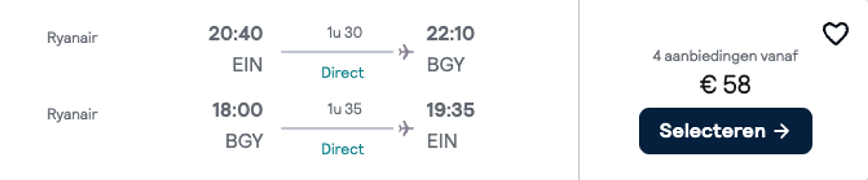Click the return Ryanair airline label
Image resolution: width=868 pixels, height=180 pixels.
coord(72,114)
